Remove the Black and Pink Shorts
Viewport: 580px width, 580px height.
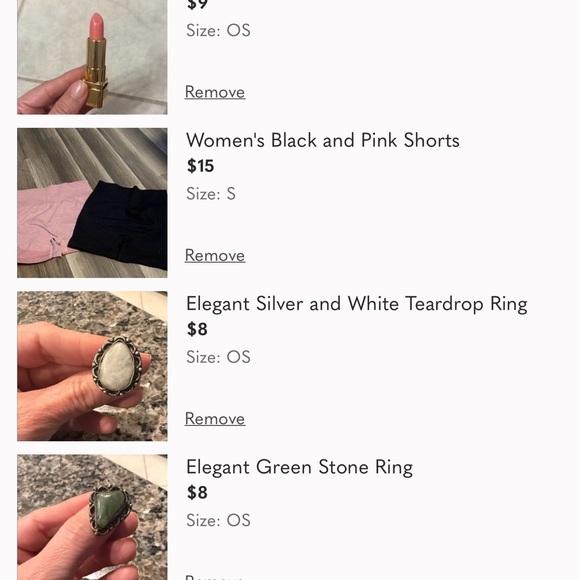point(215,255)
